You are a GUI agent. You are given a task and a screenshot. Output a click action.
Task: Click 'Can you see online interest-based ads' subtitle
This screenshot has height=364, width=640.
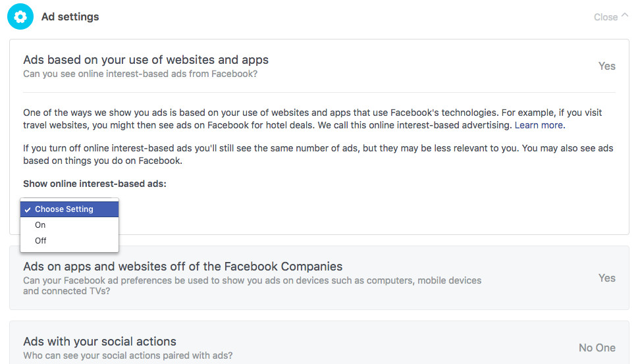(140, 74)
